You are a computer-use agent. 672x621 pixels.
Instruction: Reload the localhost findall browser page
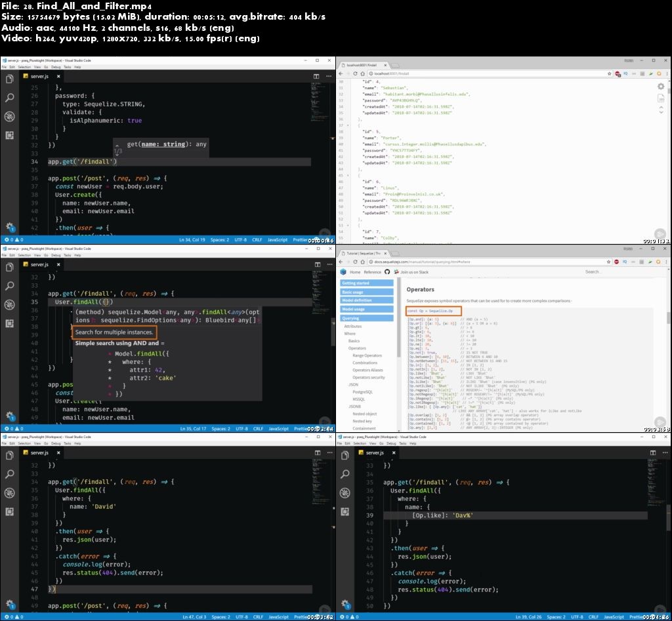pyautogui.click(x=355, y=73)
